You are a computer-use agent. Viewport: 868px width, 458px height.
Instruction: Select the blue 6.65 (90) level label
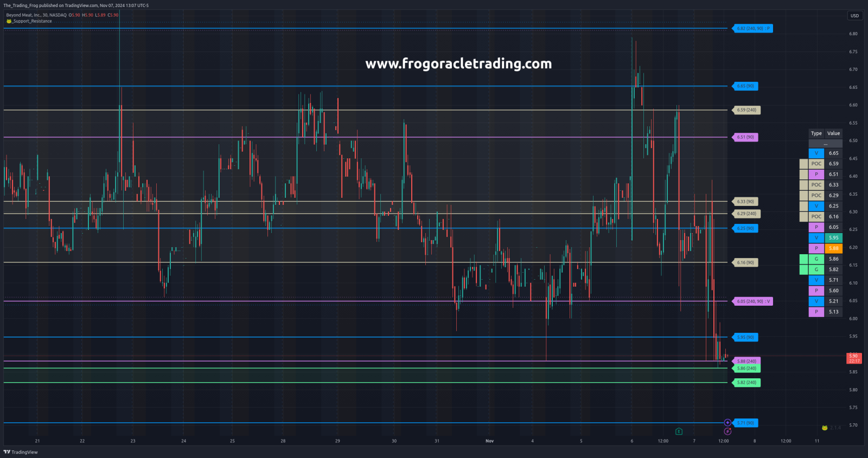[x=745, y=86]
